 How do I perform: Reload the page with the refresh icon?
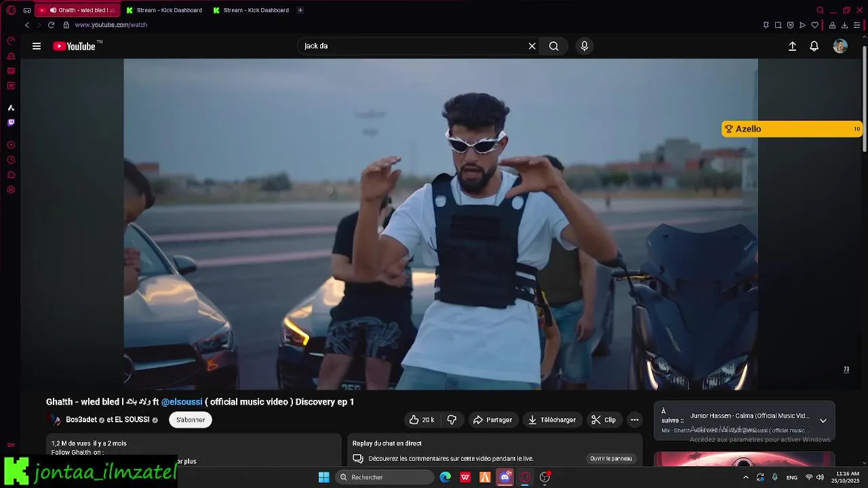coord(51,25)
